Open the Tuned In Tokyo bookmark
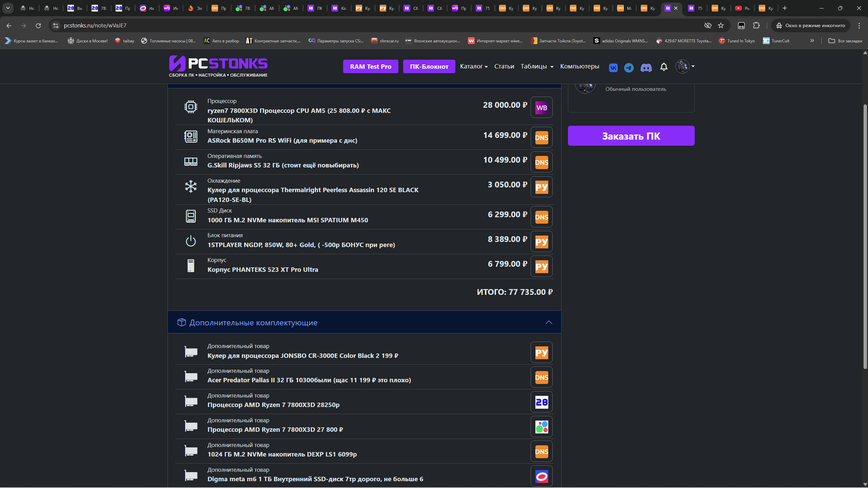The width and height of the screenshot is (868, 488). [x=737, y=41]
